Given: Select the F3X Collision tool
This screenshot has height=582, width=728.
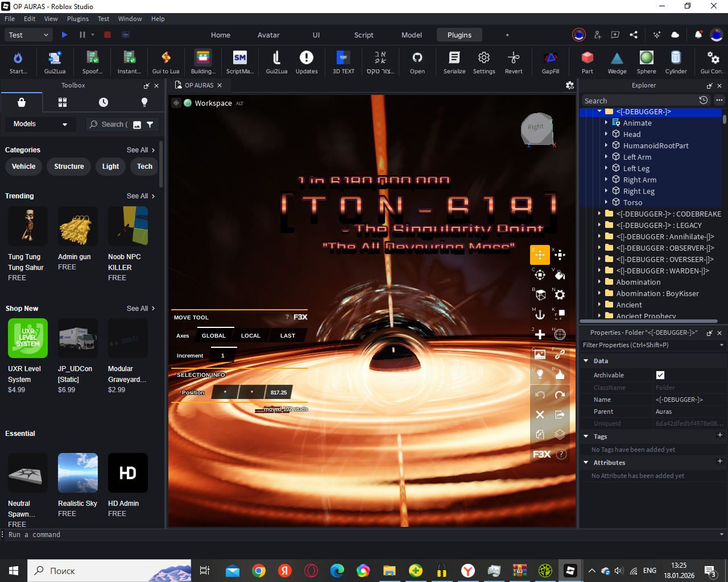Looking at the screenshot, I should 560,314.
